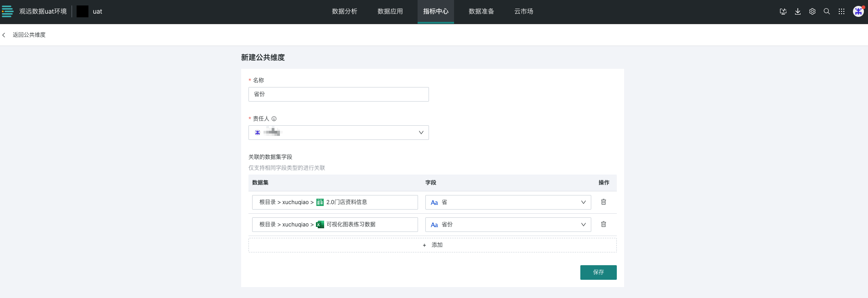The image size is (868, 298).
Task: Click 添加 to add a dataset field
Action: coord(433,245)
